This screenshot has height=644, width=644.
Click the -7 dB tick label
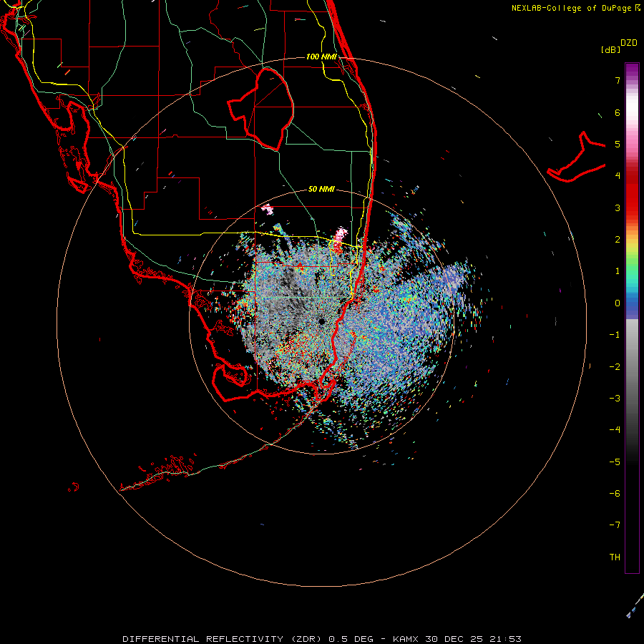[615, 525]
